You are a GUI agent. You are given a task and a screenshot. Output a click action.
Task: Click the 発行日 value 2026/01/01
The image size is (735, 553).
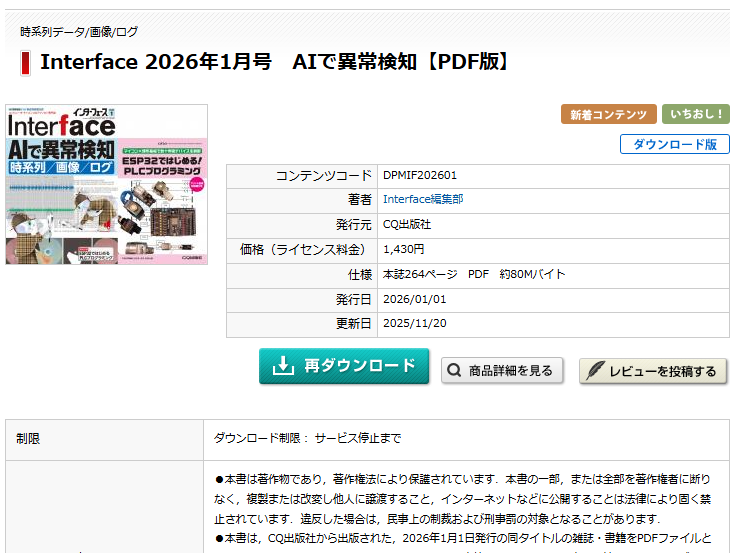click(x=414, y=299)
